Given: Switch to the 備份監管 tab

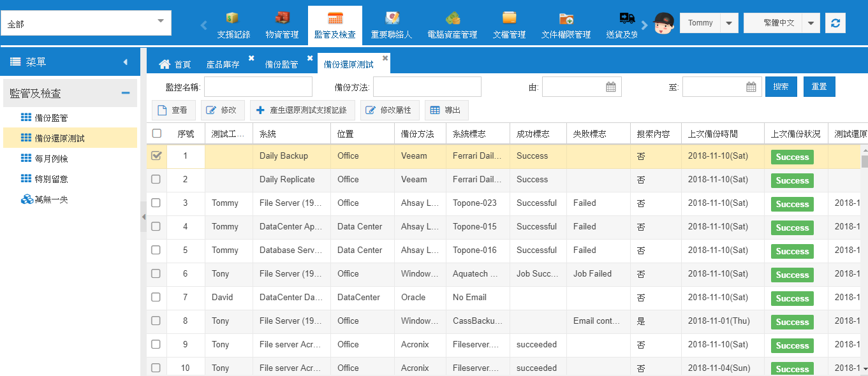Looking at the screenshot, I should [x=281, y=64].
